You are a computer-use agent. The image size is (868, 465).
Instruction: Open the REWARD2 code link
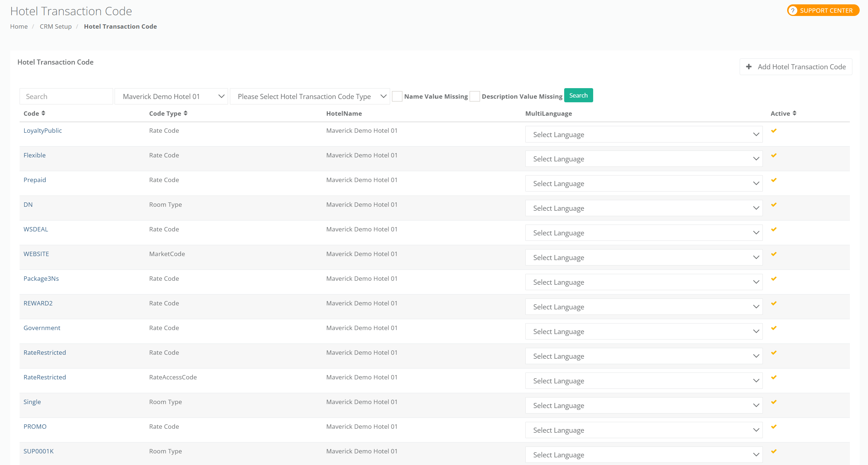(x=38, y=303)
